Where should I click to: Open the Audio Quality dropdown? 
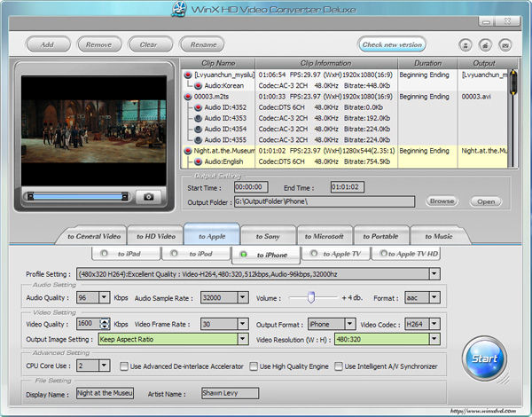coord(104,297)
